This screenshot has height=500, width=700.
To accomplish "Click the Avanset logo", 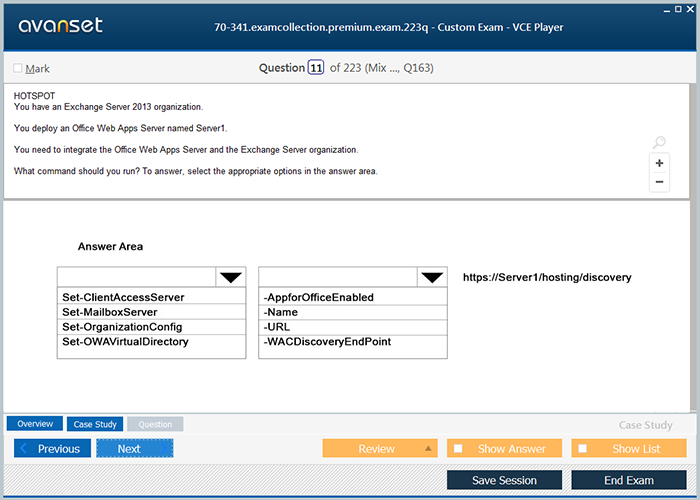I will [x=58, y=26].
